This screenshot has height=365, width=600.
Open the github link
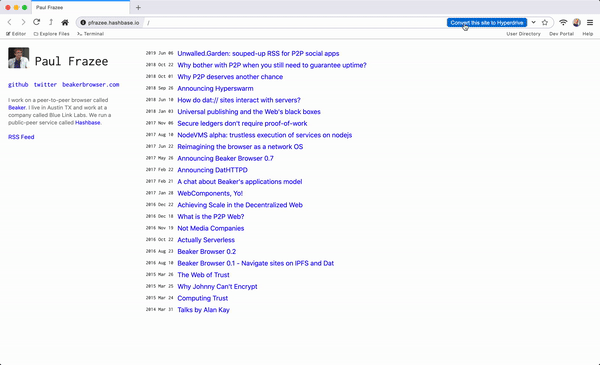(x=18, y=85)
